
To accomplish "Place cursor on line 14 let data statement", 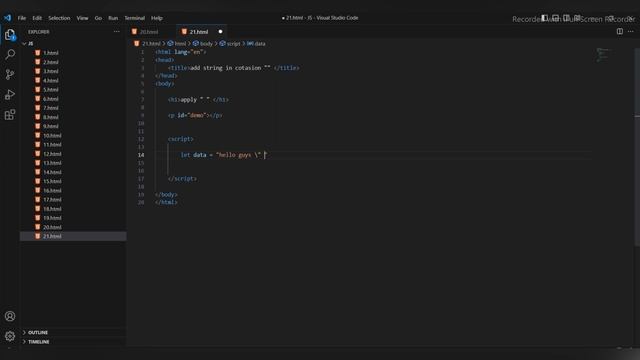I will pos(223,155).
